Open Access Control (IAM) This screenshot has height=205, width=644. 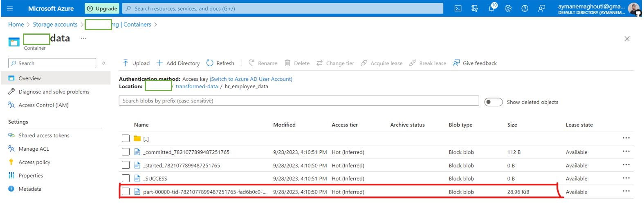pos(43,105)
